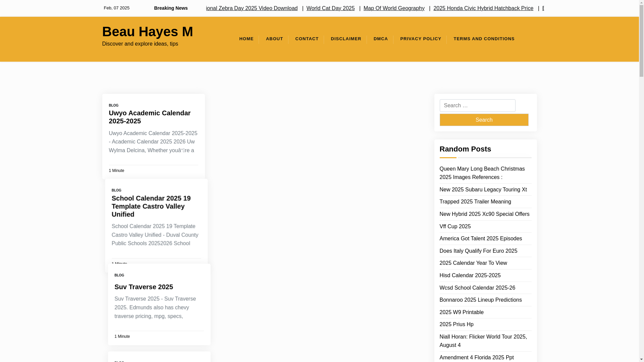Click into the Search input field
The width and height of the screenshot is (644, 362).
[477, 106]
